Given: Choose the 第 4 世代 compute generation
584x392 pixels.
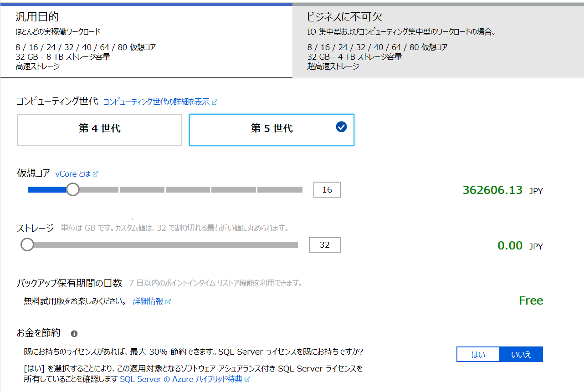Looking at the screenshot, I should tap(99, 129).
